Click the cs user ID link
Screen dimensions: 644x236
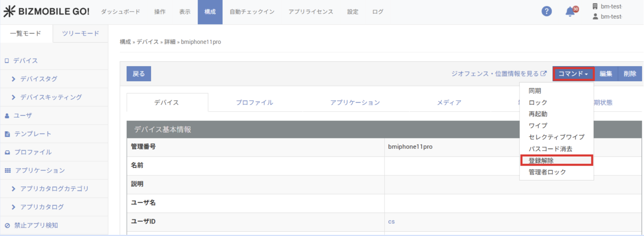391,222
